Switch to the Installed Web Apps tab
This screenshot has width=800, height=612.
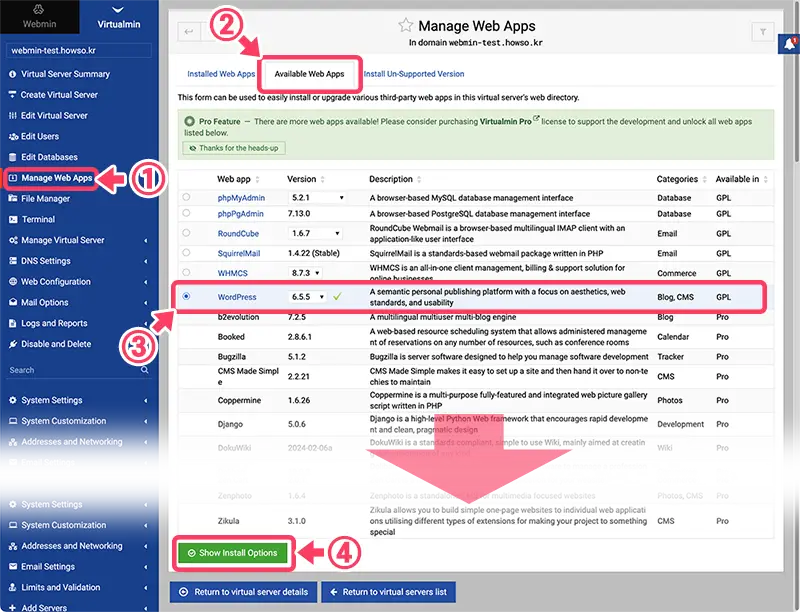click(x=221, y=74)
